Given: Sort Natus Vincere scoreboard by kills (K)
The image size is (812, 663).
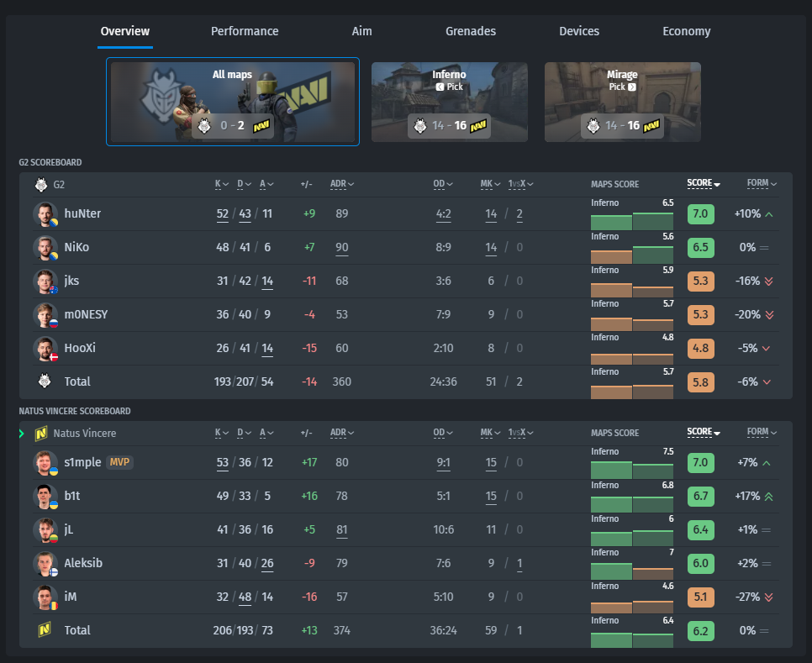Looking at the screenshot, I should coord(222,434).
